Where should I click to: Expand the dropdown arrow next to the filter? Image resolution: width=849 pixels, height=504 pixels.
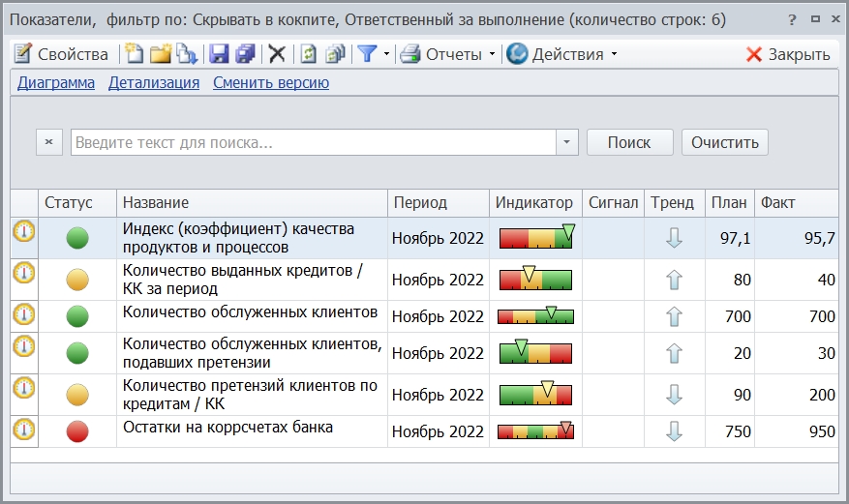pyautogui.click(x=387, y=54)
